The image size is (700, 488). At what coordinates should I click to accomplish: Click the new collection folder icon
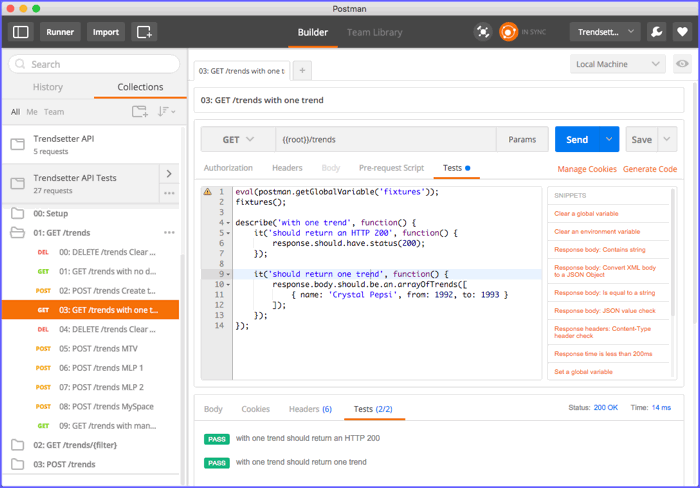click(140, 112)
